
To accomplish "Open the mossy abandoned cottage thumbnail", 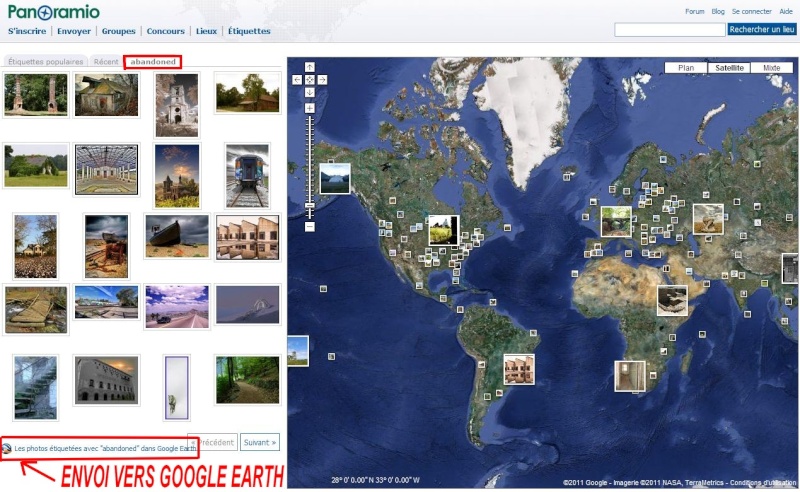I will [x=106, y=94].
